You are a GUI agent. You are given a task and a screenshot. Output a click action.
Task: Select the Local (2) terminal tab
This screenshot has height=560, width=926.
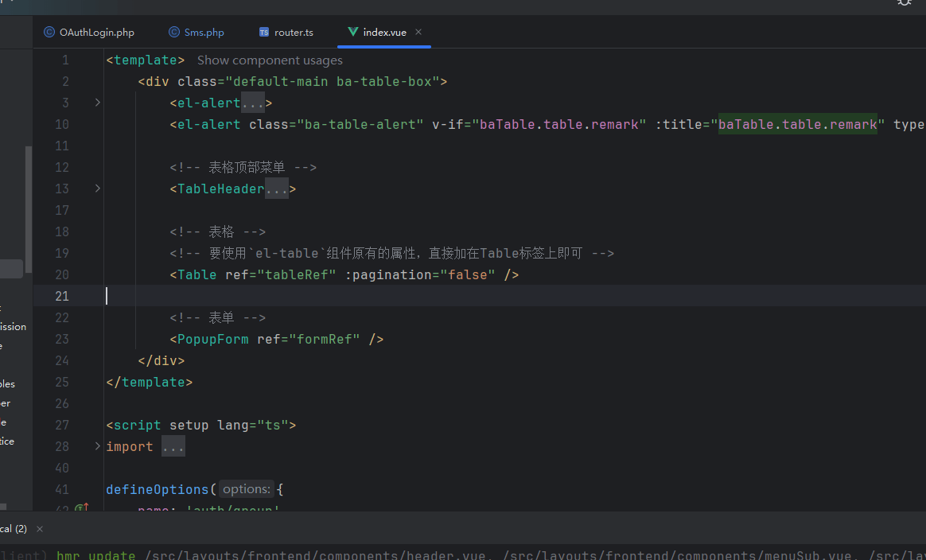13,529
